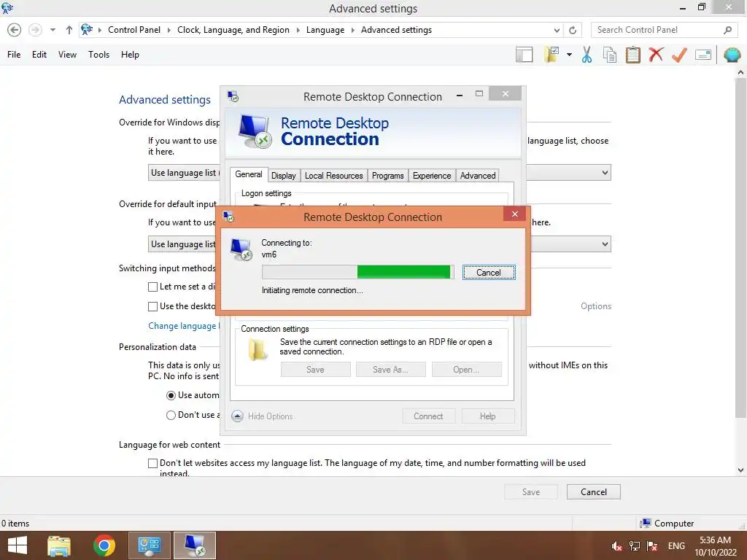Launch Google Chrome from taskbar
The height and width of the screenshot is (560, 747).
coord(104,545)
